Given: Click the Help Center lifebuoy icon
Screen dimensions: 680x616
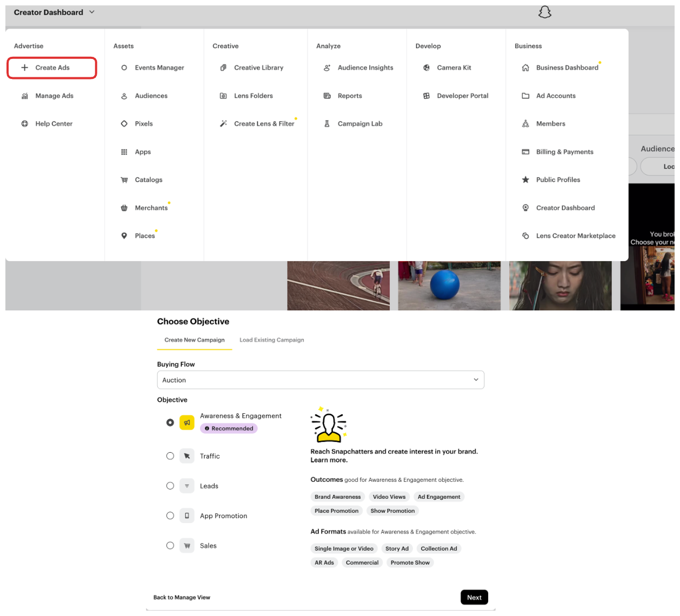Looking at the screenshot, I should (x=24, y=124).
